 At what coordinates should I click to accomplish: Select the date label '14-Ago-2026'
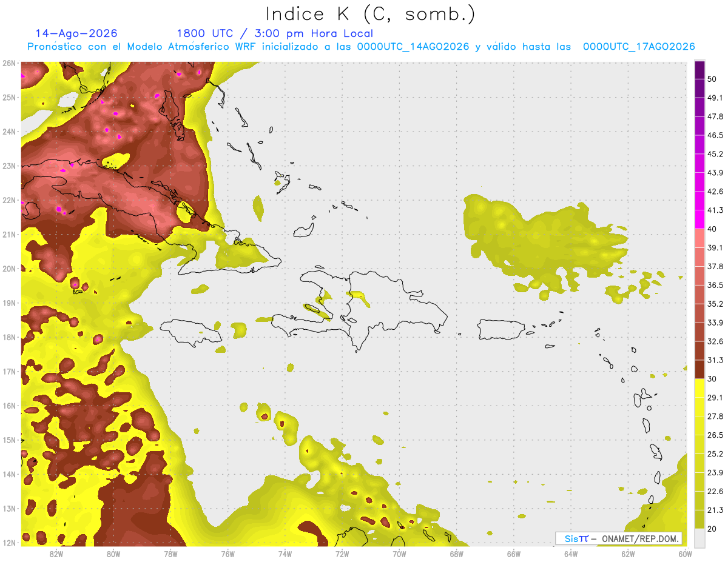[76, 33]
